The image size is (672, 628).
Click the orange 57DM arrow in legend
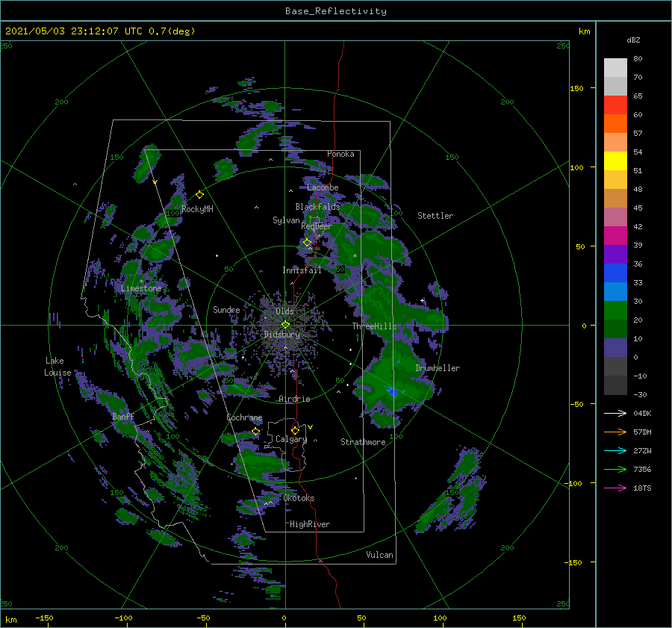pos(615,432)
